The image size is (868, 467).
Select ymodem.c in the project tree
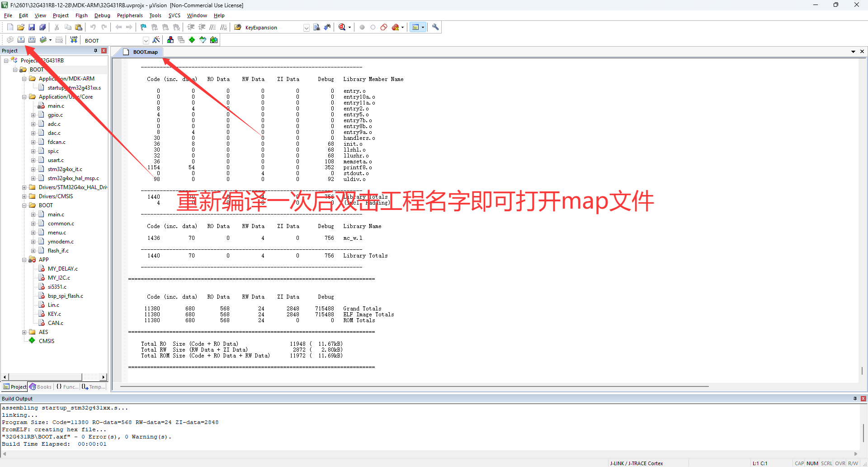click(61, 242)
